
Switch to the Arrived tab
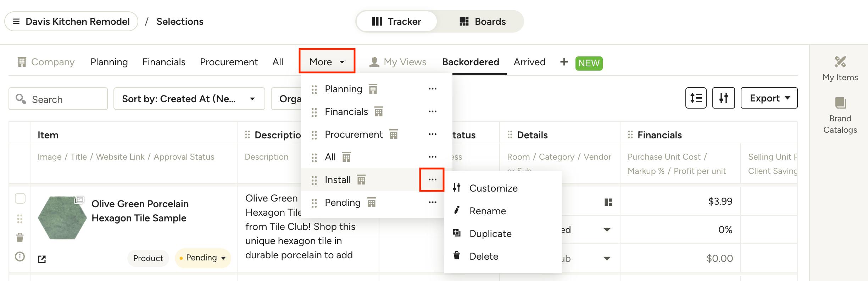tap(529, 62)
